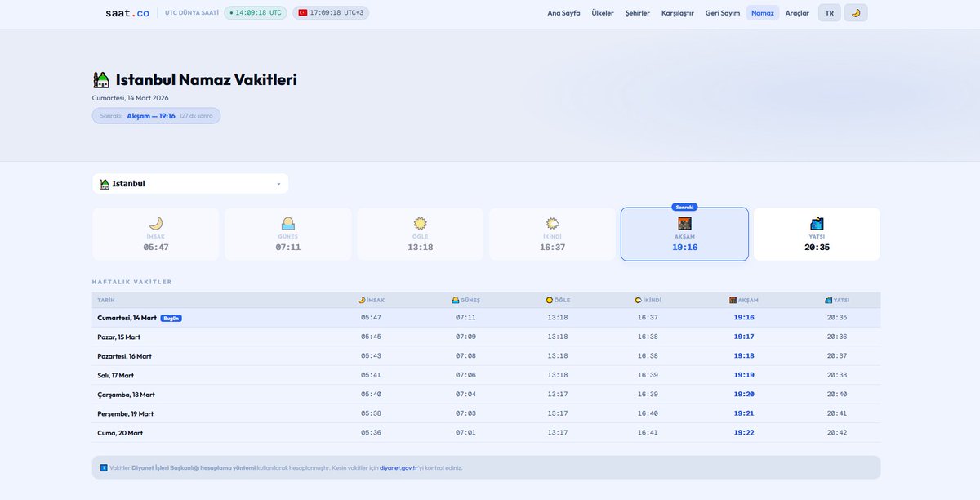
Task: Expand the Istanbul city dropdown
Action: (190, 184)
